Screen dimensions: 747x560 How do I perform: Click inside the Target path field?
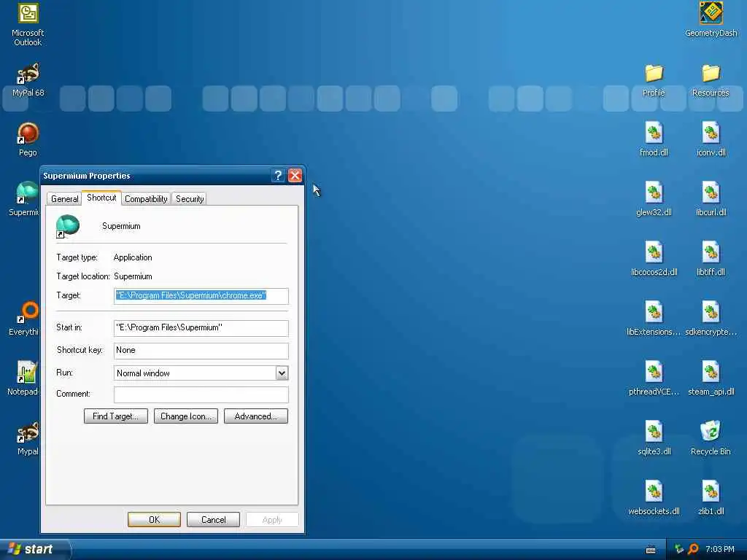pyautogui.click(x=201, y=296)
